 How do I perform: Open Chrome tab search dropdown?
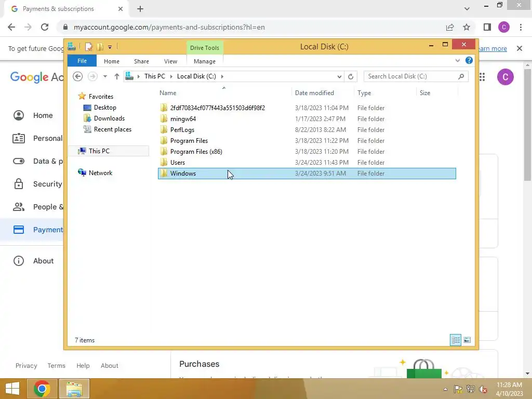click(x=467, y=9)
